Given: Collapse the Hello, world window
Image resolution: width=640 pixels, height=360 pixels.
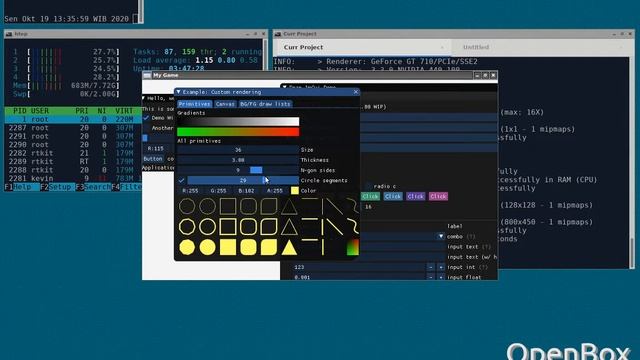Looking at the screenshot, I should click(144, 98).
